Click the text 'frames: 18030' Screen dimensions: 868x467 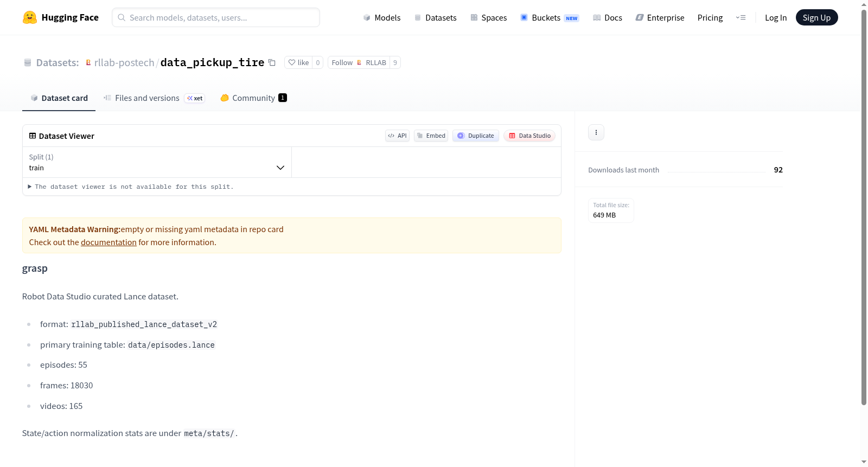point(66,386)
